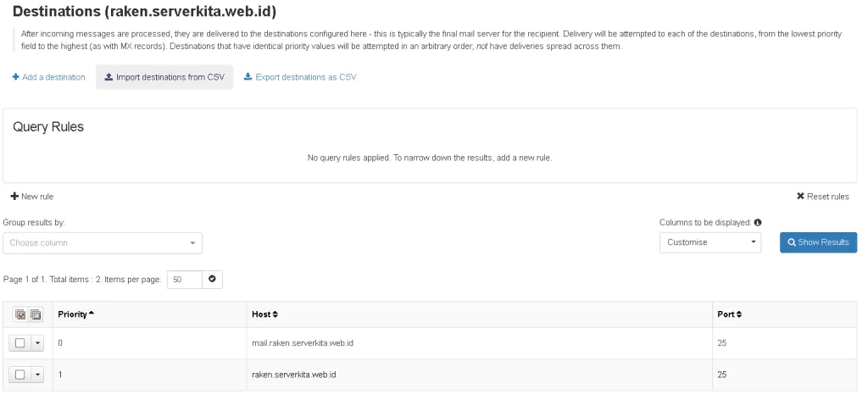Open the Customise columns dropdown
The image size is (868, 400).
click(710, 242)
